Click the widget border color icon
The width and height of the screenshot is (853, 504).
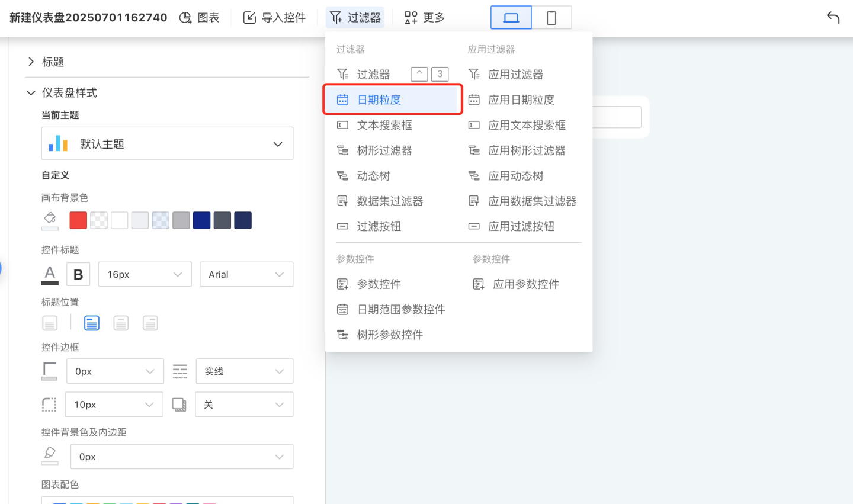(x=50, y=371)
